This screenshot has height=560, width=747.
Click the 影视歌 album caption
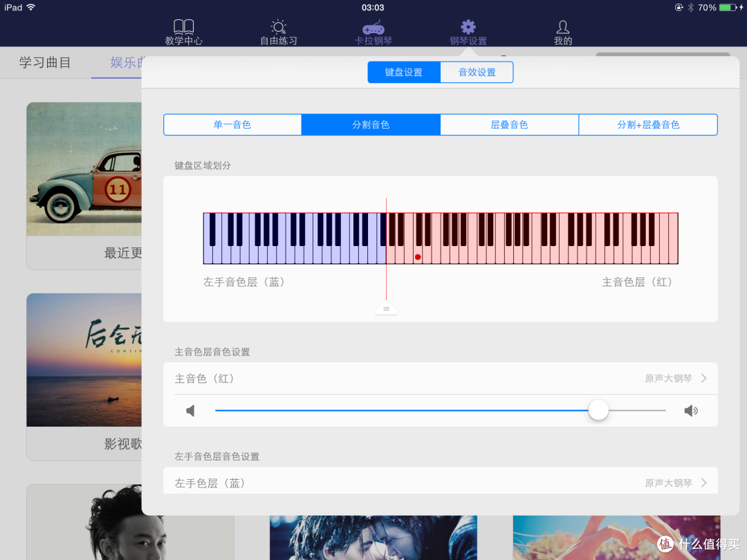123,444
